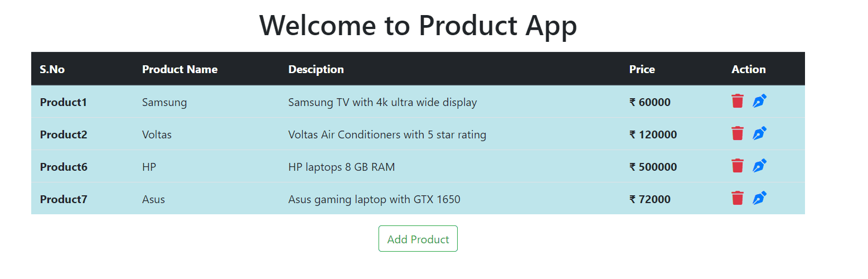Open edit for the Voltas product

[759, 133]
